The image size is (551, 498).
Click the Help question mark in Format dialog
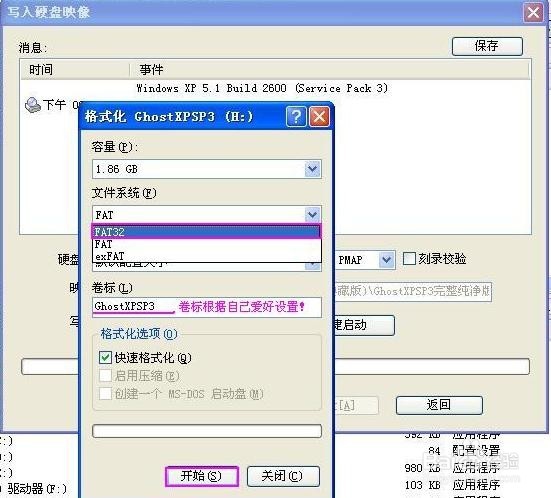[296, 116]
